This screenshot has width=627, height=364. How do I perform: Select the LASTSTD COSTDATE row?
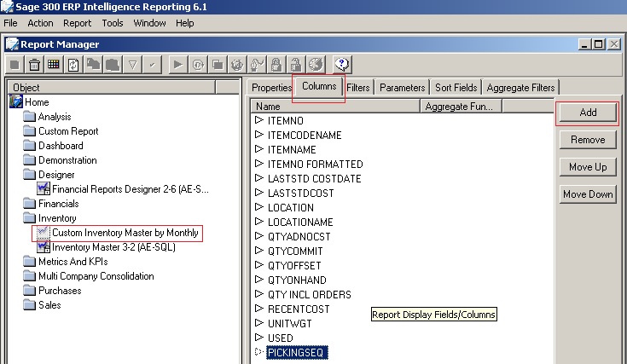coord(314,179)
